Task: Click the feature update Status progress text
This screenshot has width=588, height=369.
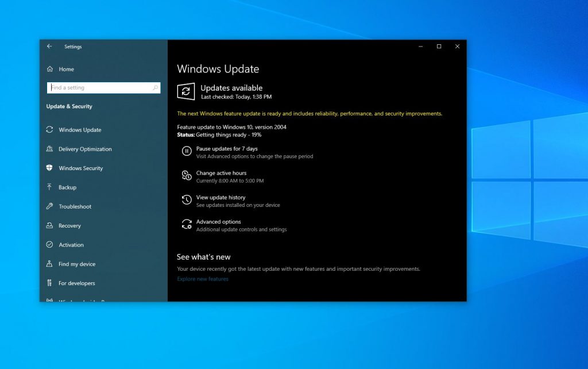Action: coord(219,134)
